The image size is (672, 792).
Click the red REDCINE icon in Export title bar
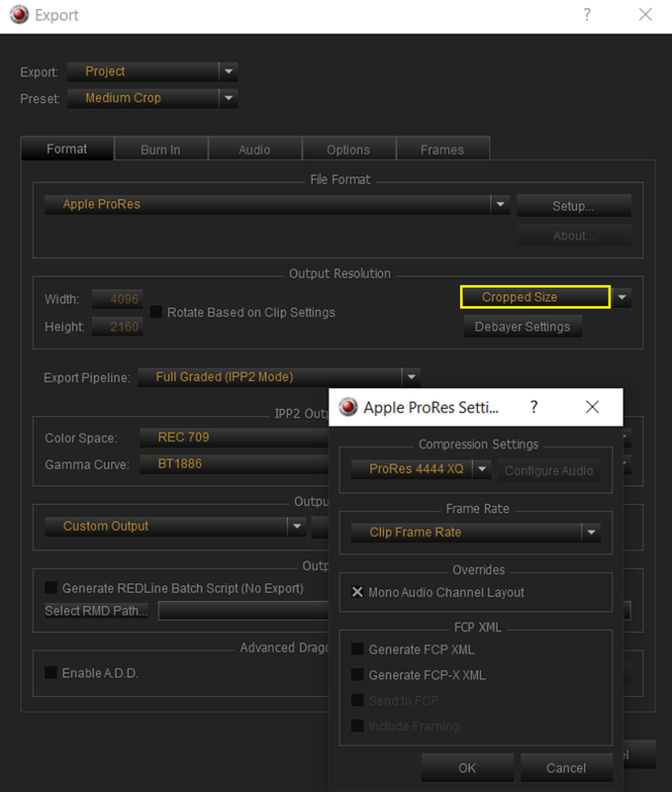(x=19, y=15)
